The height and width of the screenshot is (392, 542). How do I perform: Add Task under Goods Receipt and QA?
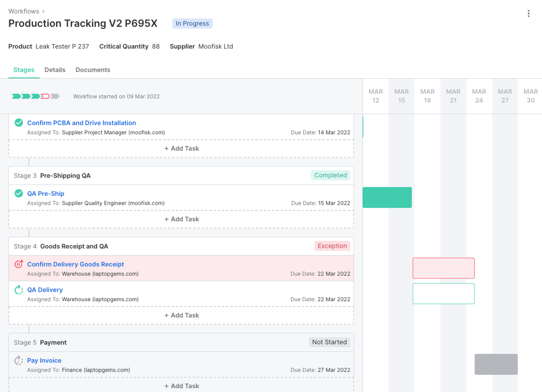tap(182, 315)
